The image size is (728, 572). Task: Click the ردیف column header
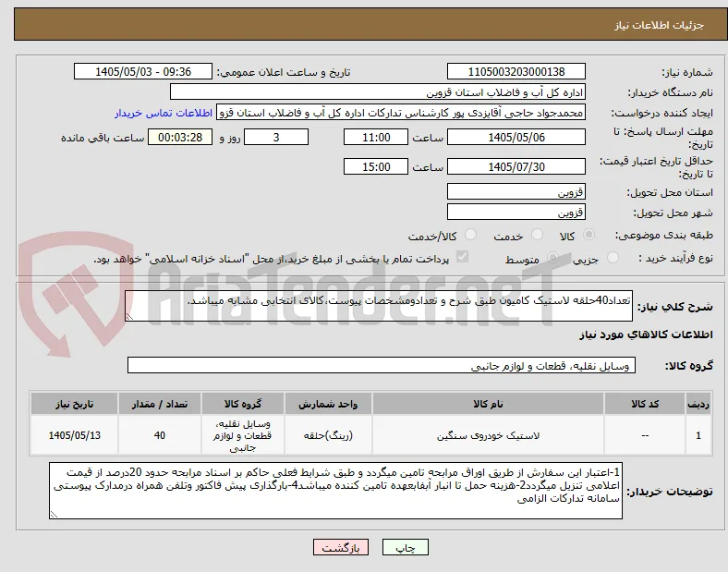coord(698,404)
